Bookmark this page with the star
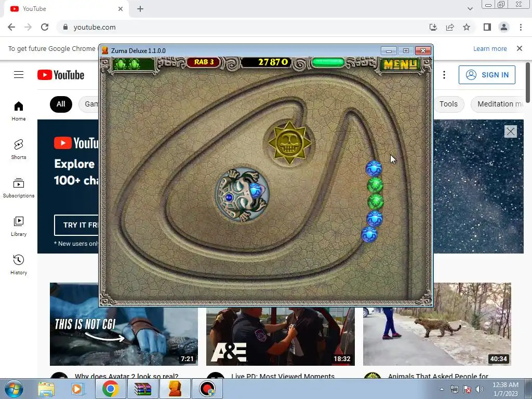532x399 pixels. pyautogui.click(x=467, y=27)
